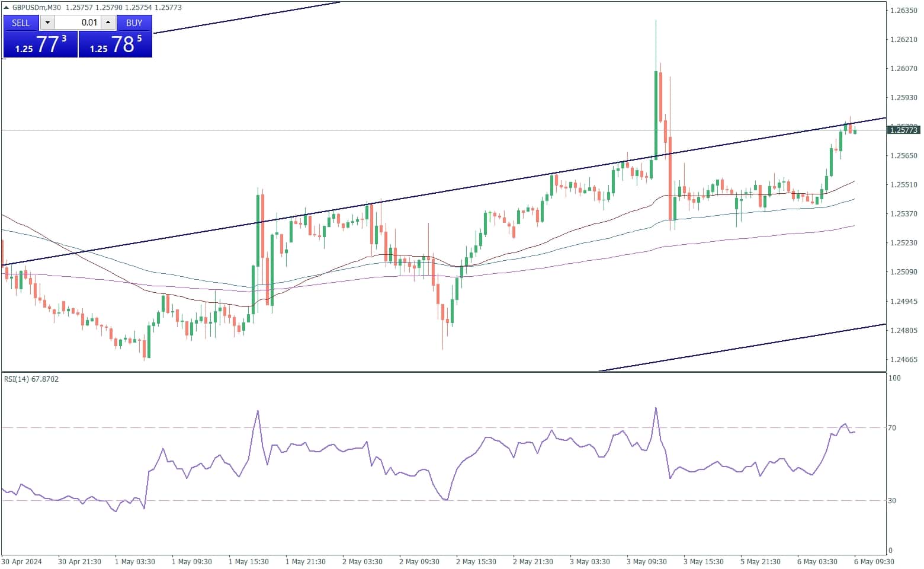Click the SELL button
Viewport: 924px width, 569px height.
pos(21,23)
